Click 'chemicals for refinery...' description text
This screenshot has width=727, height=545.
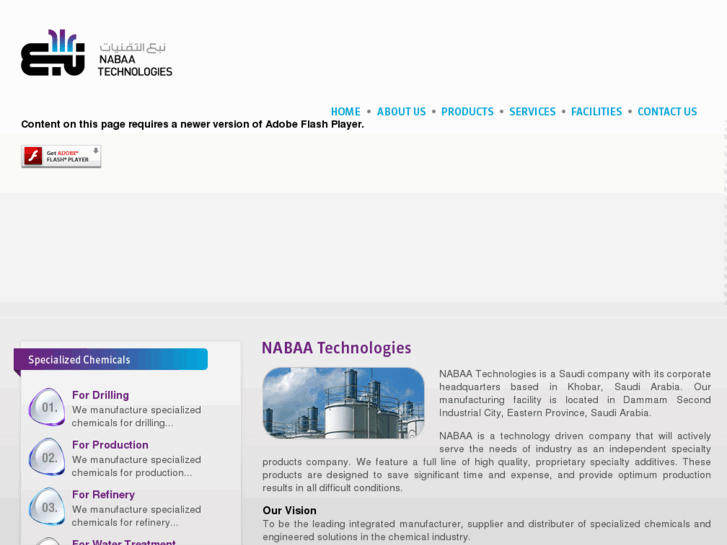(x=125, y=522)
